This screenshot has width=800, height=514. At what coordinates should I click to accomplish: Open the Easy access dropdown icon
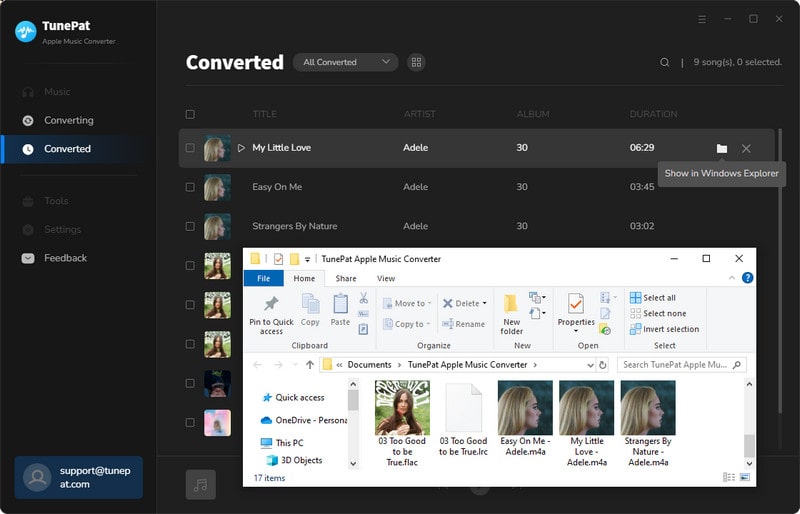click(x=537, y=313)
